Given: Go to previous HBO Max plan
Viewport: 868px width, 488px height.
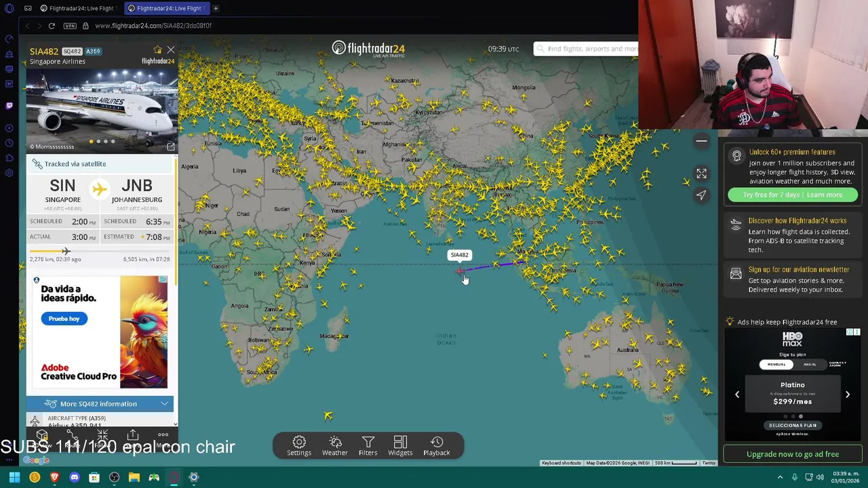Looking at the screenshot, I should click(737, 394).
